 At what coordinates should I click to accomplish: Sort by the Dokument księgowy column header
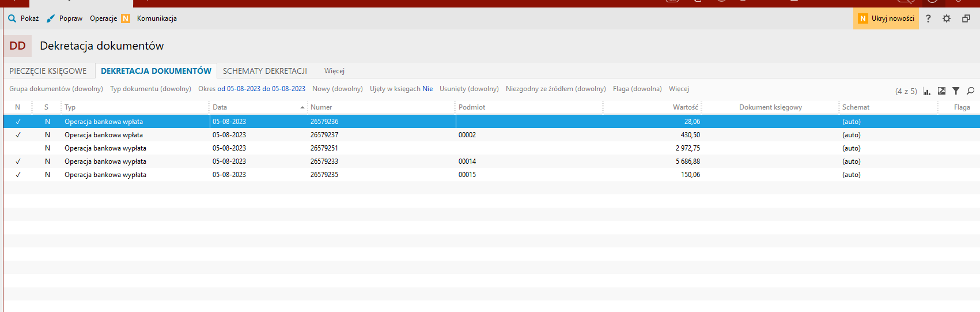(x=770, y=107)
